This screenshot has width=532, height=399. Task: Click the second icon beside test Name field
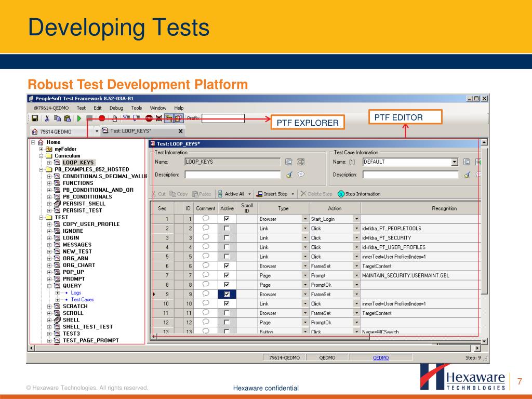[x=301, y=162]
